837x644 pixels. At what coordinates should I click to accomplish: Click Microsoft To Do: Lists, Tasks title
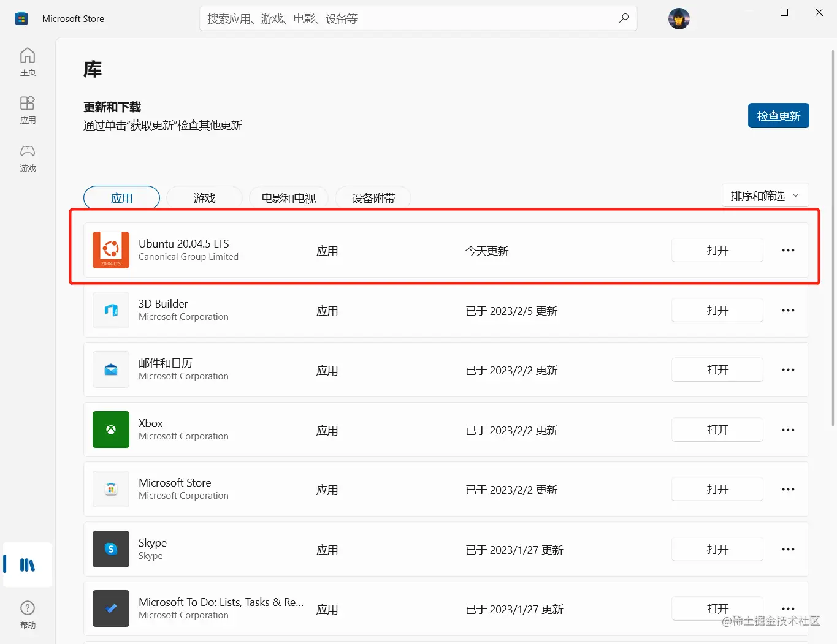pyautogui.click(x=221, y=602)
